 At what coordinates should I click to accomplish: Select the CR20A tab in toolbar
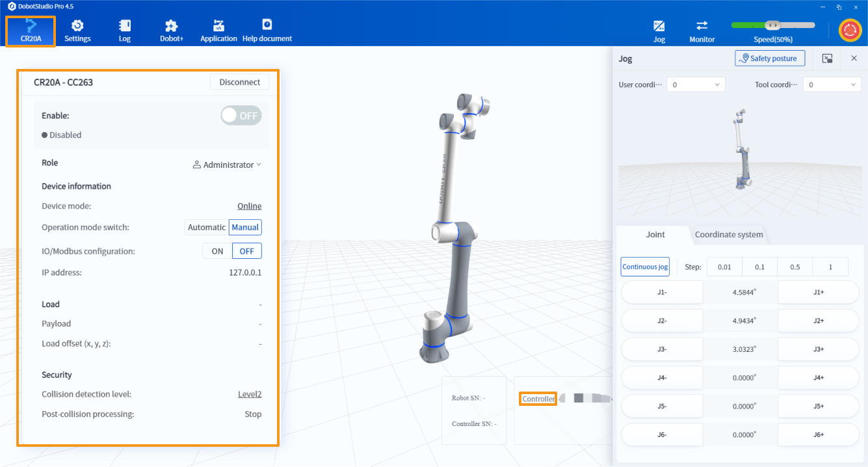click(31, 31)
